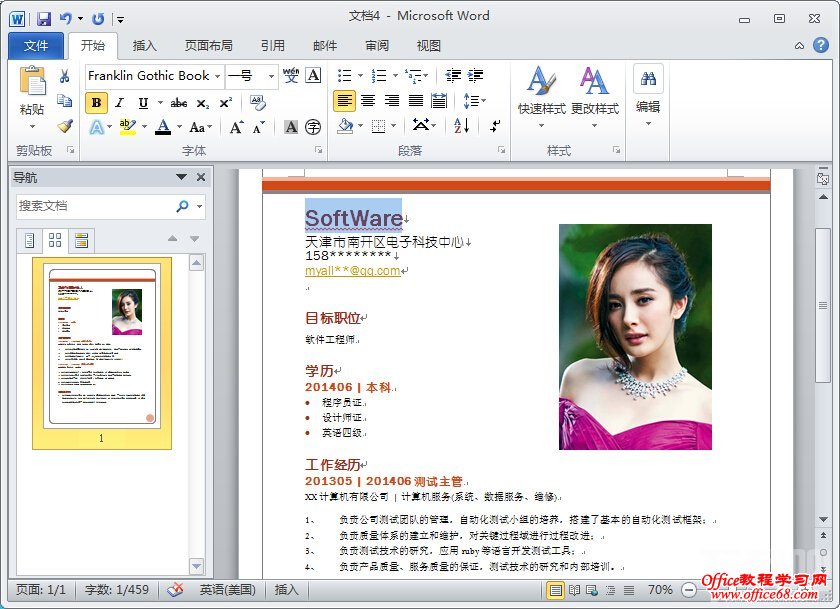Click the Grow Font icon
The height and width of the screenshot is (609, 840).
pos(236,127)
